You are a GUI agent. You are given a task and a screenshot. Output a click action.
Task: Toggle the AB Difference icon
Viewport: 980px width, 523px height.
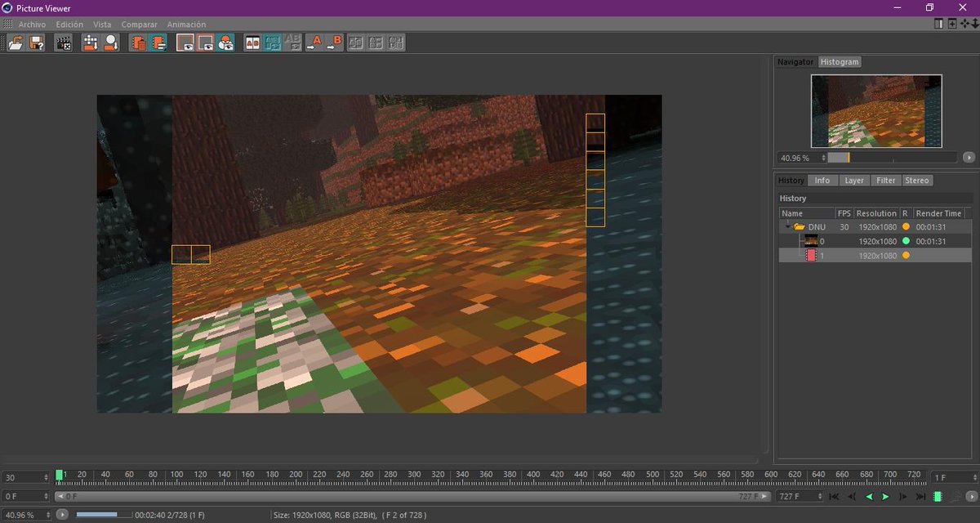292,42
